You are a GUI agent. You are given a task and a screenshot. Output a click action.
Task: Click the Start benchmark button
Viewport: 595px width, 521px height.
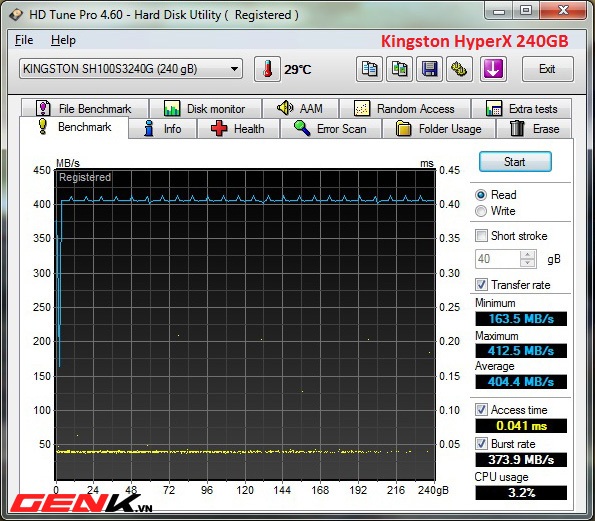tap(515, 162)
